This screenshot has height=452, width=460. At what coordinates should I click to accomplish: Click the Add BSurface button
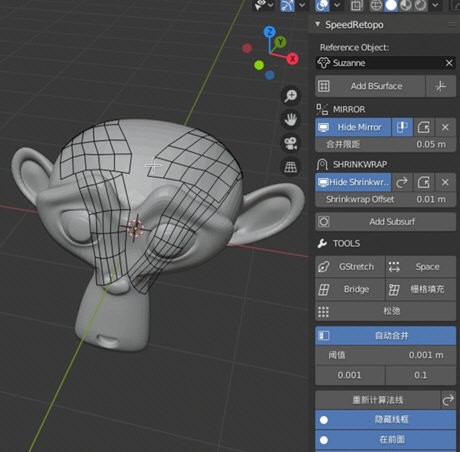click(x=370, y=86)
